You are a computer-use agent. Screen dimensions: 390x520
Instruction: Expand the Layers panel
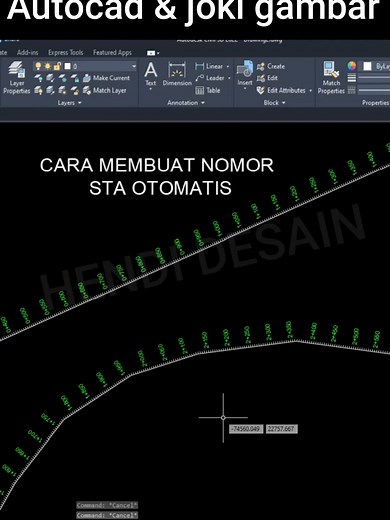tap(69, 103)
